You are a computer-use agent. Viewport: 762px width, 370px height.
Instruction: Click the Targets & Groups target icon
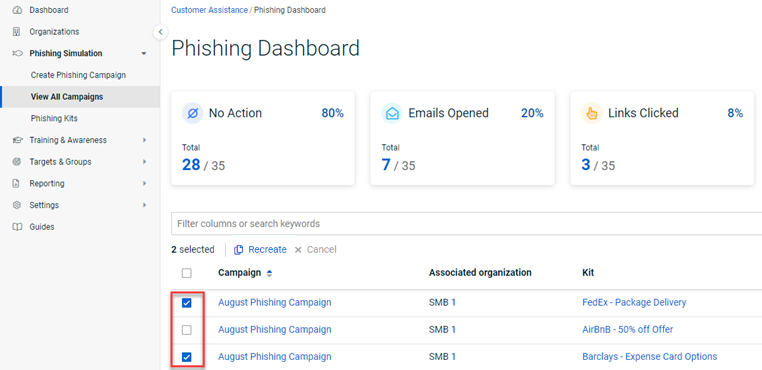coord(17,162)
